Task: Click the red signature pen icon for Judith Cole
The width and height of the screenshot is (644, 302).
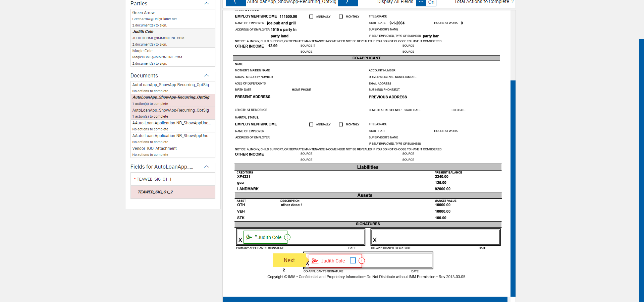Action: tap(315, 261)
